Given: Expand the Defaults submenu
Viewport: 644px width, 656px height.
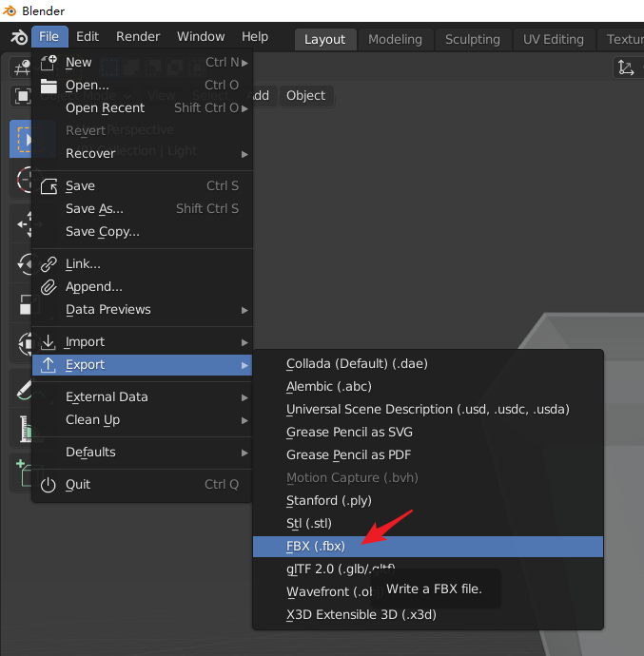Looking at the screenshot, I should click(143, 453).
